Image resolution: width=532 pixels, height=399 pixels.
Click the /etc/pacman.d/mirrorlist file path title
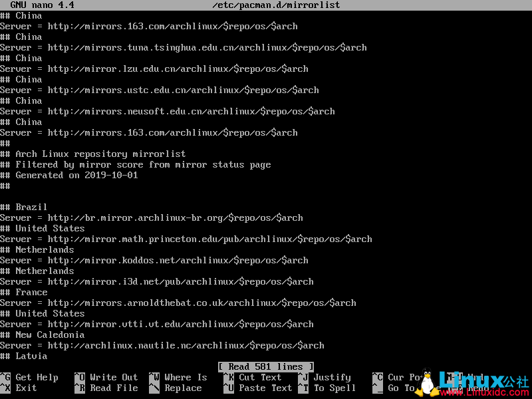point(276,5)
